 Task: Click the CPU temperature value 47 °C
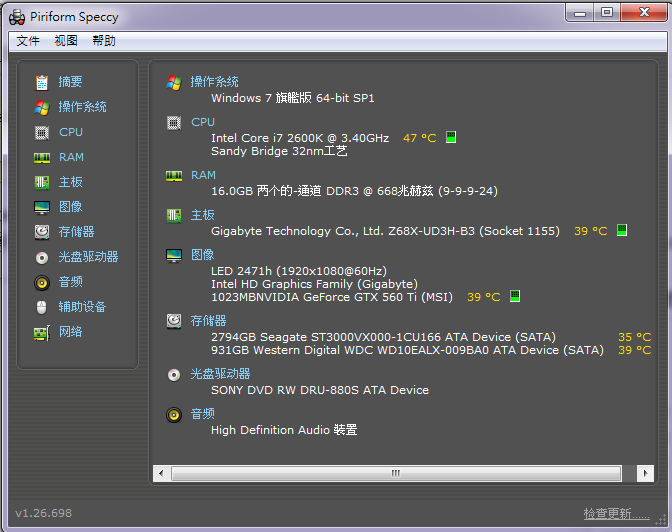[420, 138]
